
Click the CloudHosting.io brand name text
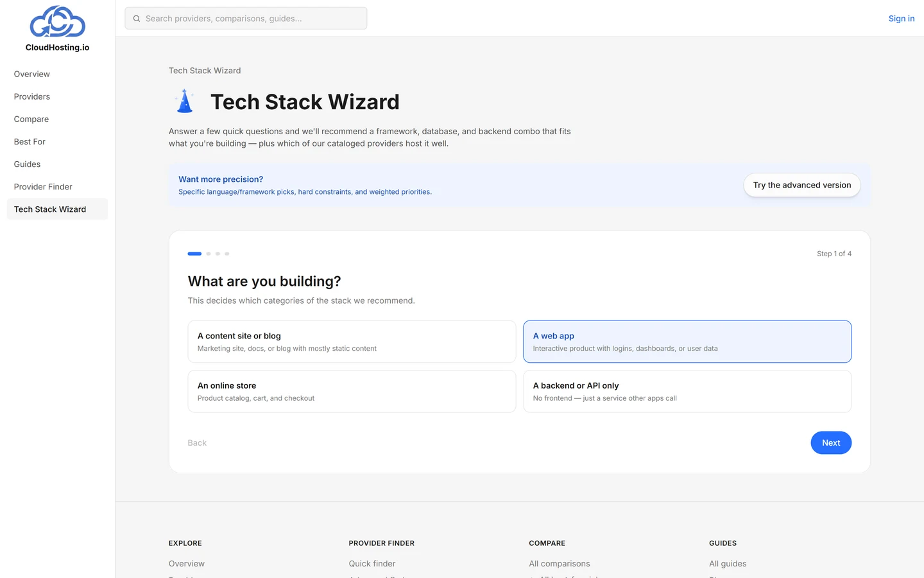click(x=58, y=48)
